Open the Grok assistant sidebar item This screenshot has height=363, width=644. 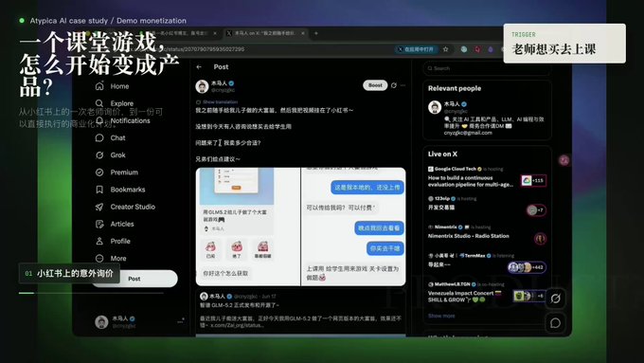111,155
